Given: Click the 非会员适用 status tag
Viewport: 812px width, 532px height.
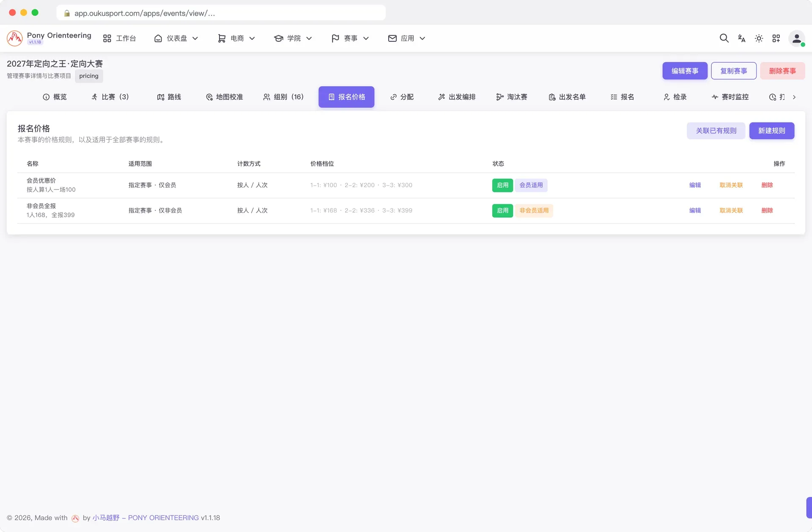Looking at the screenshot, I should [x=534, y=211].
